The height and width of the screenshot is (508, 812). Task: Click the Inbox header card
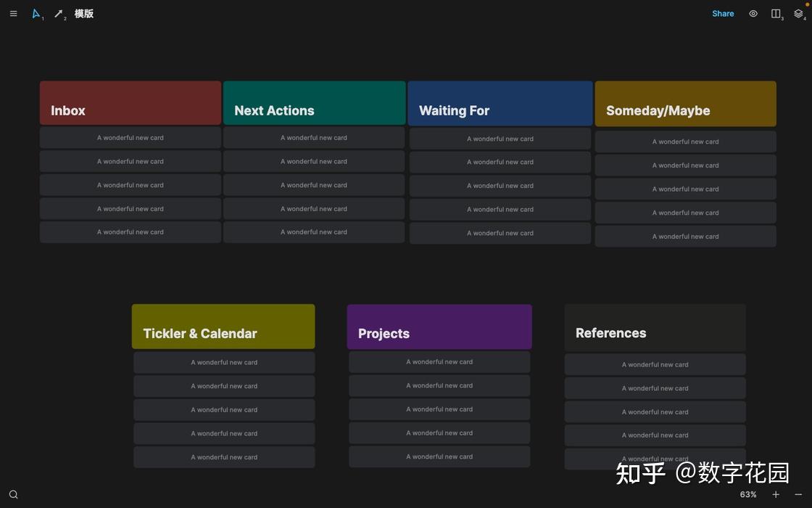point(130,103)
